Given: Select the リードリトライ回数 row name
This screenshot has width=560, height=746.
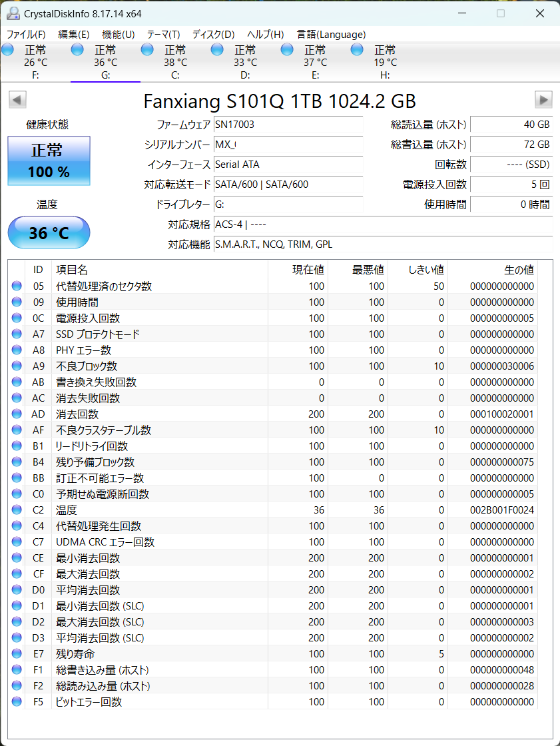Looking at the screenshot, I should tap(92, 446).
